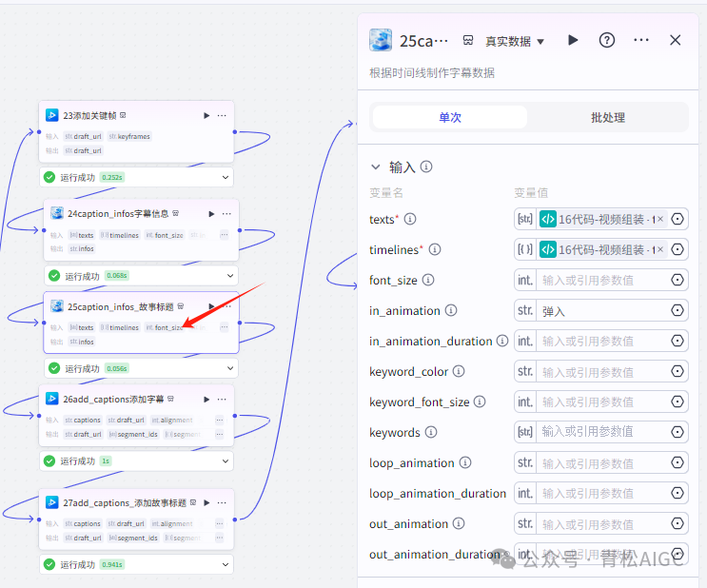Collapse the 输入 section
707x588 pixels.
point(376,167)
